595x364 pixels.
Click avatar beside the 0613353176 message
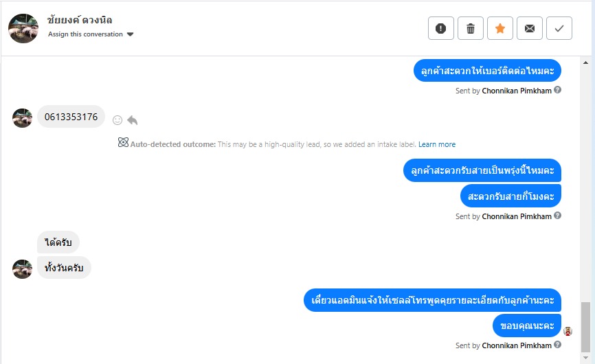[x=23, y=118]
